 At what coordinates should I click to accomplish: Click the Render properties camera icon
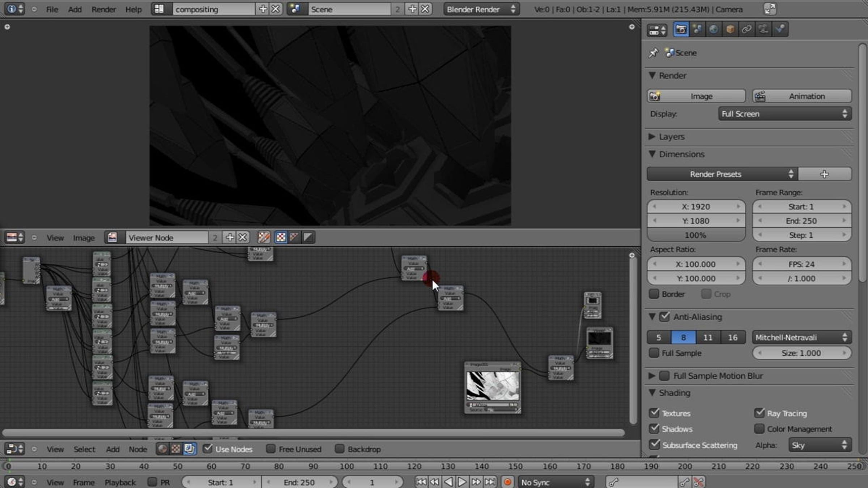(x=681, y=29)
